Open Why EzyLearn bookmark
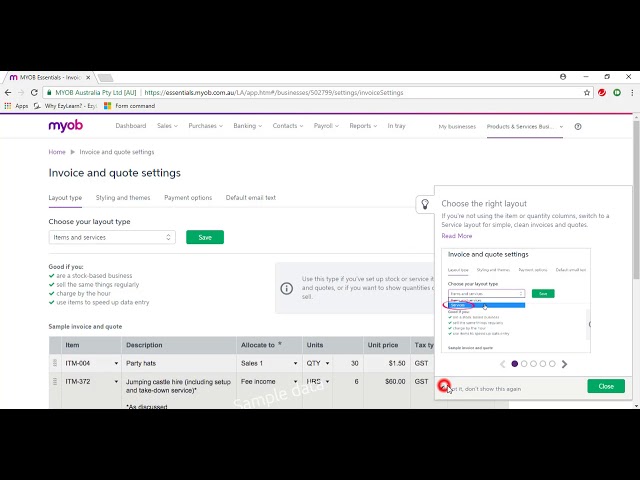Screen dimensions: 640x480 [66, 106]
